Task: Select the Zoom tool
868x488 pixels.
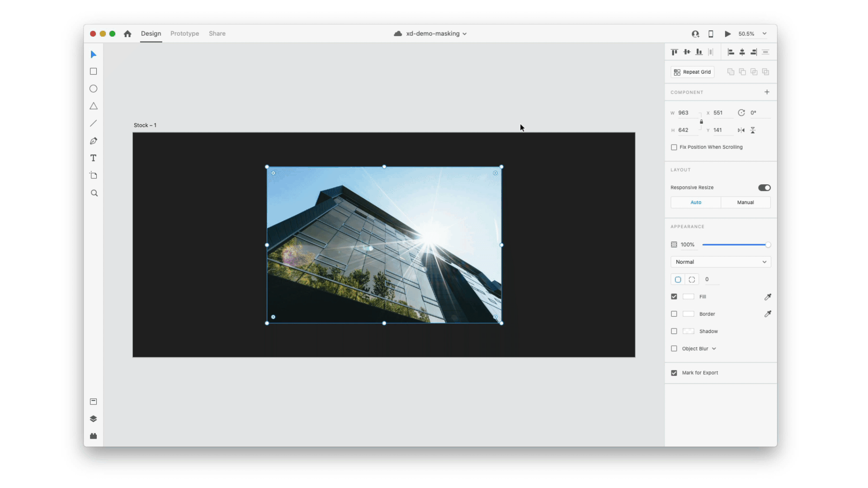Action: click(x=94, y=192)
